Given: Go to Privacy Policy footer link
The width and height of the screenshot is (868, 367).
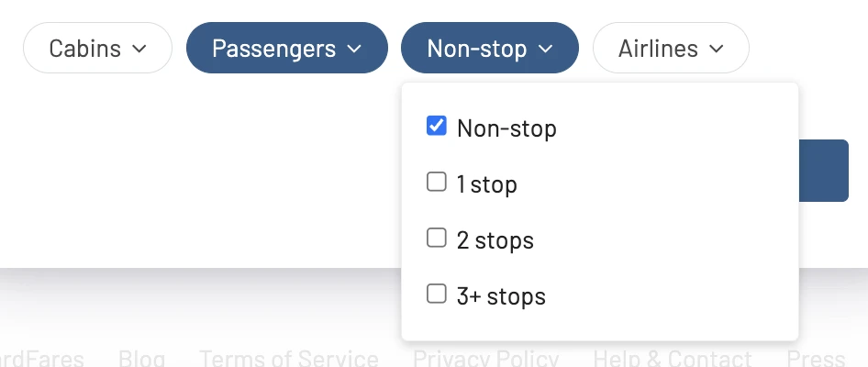Looking at the screenshot, I should click(x=485, y=358).
